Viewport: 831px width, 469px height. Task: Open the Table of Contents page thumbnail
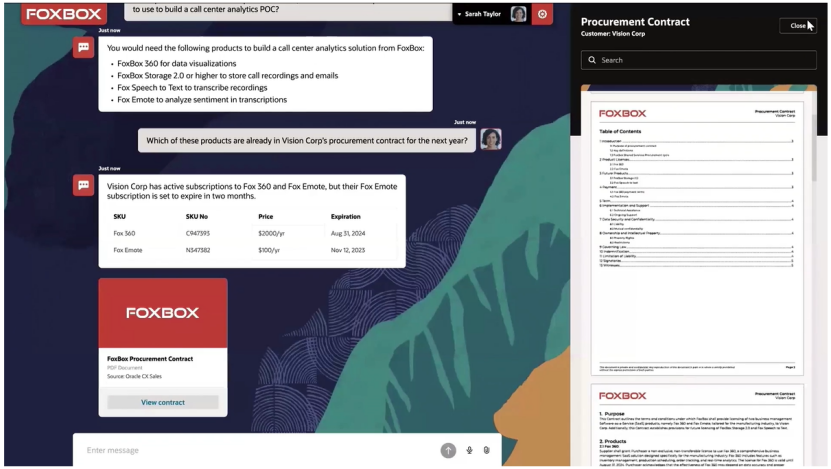tap(697, 238)
